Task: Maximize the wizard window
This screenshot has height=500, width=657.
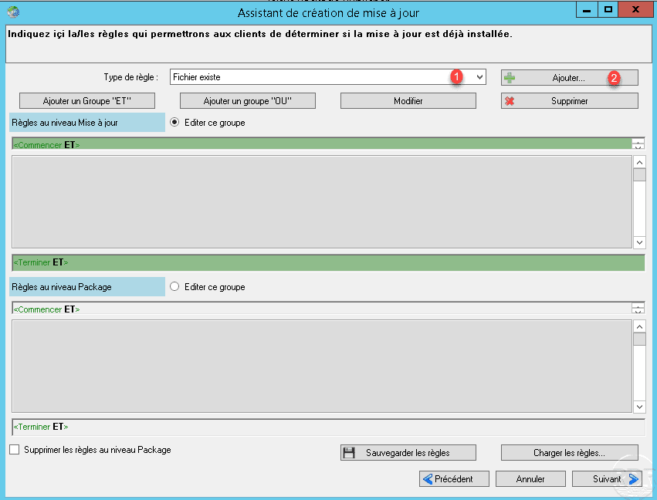Action: click(x=608, y=10)
